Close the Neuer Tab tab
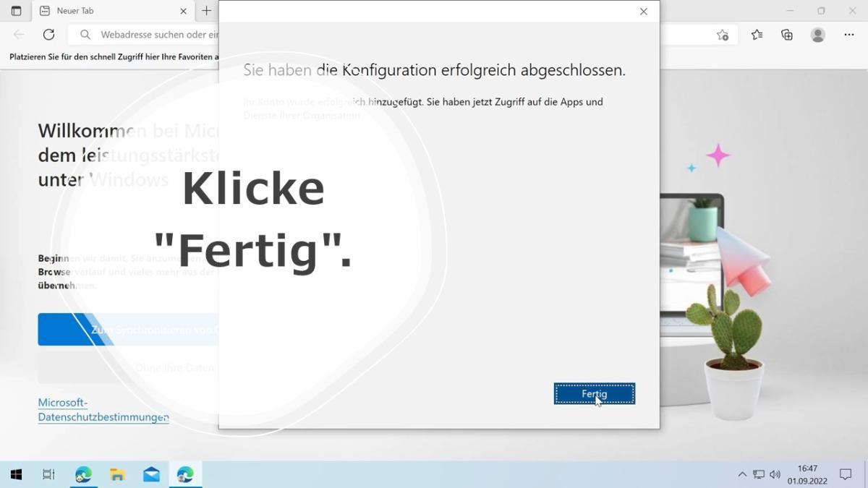 (x=183, y=11)
